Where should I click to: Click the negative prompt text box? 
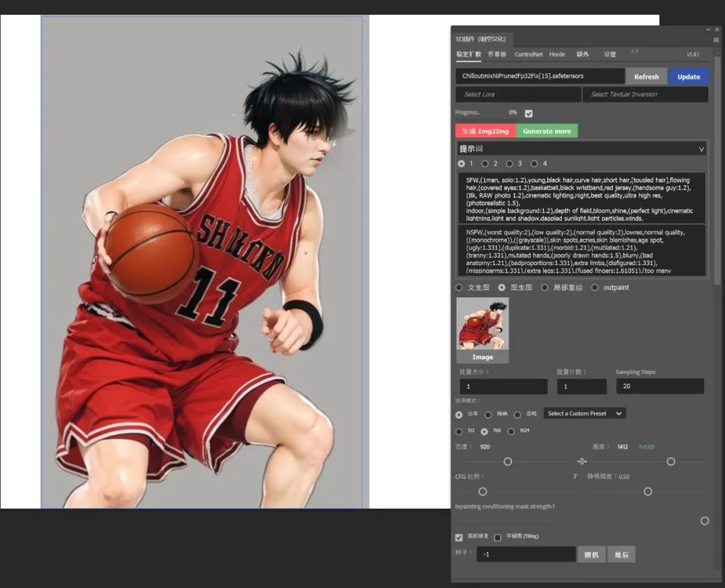pos(581,250)
